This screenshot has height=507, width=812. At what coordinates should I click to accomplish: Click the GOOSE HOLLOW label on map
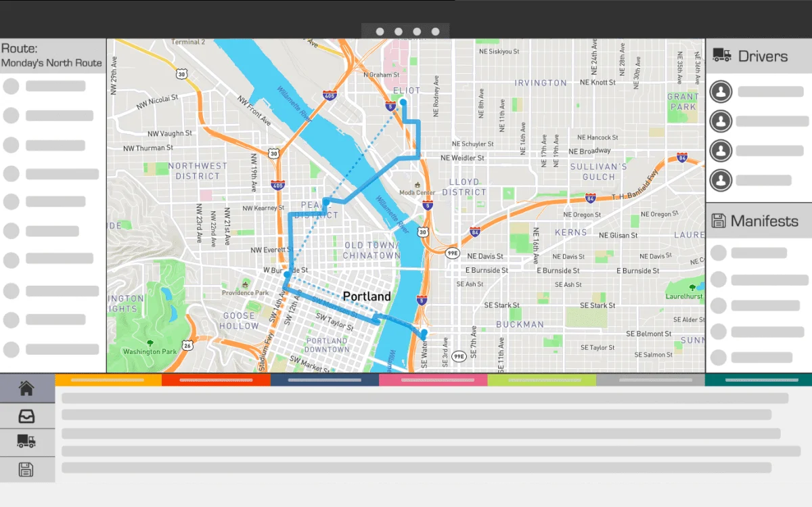pyautogui.click(x=240, y=321)
